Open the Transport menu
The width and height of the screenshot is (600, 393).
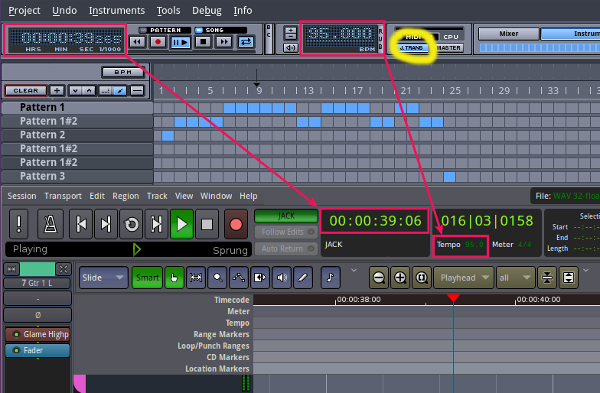(x=63, y=196)
